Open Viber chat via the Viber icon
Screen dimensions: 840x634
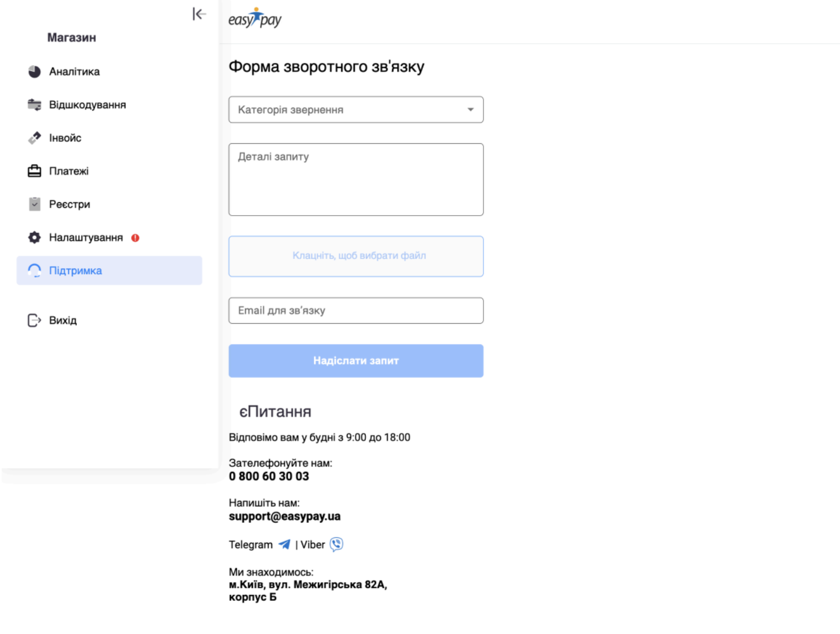pyautogui.click(x=336, y=544)
